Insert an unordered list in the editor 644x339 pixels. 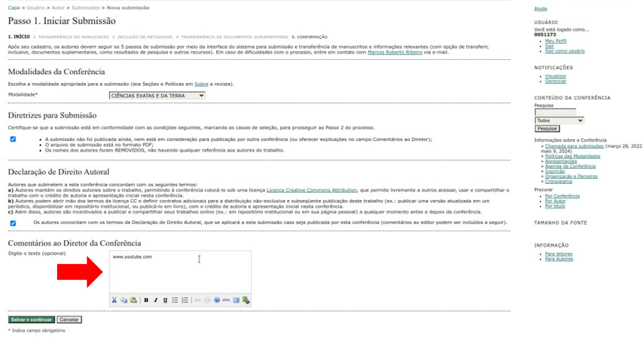click(x=176, y=300)
